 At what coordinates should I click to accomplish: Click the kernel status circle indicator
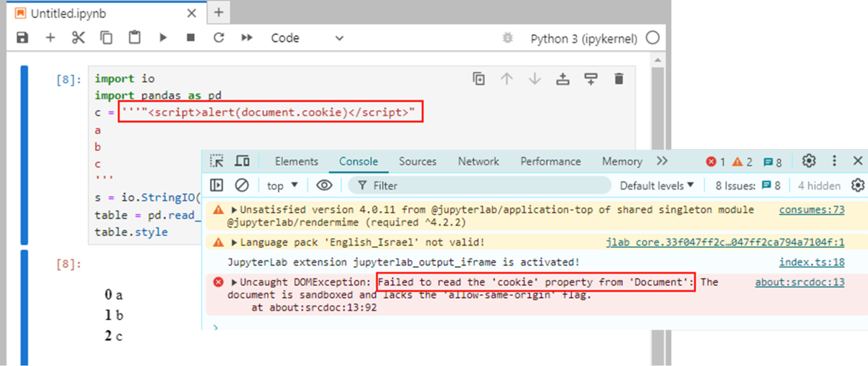click(652, 38)
